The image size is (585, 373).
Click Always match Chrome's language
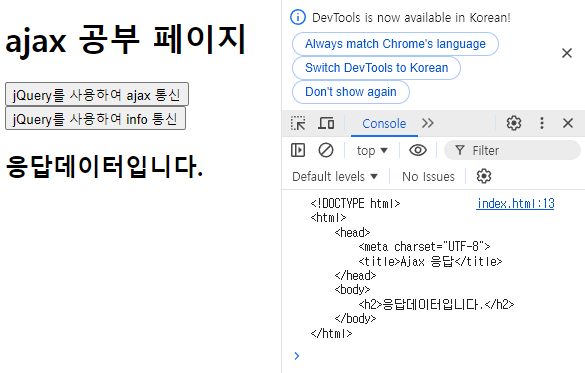pyautogui.click(x=395, y=44)
